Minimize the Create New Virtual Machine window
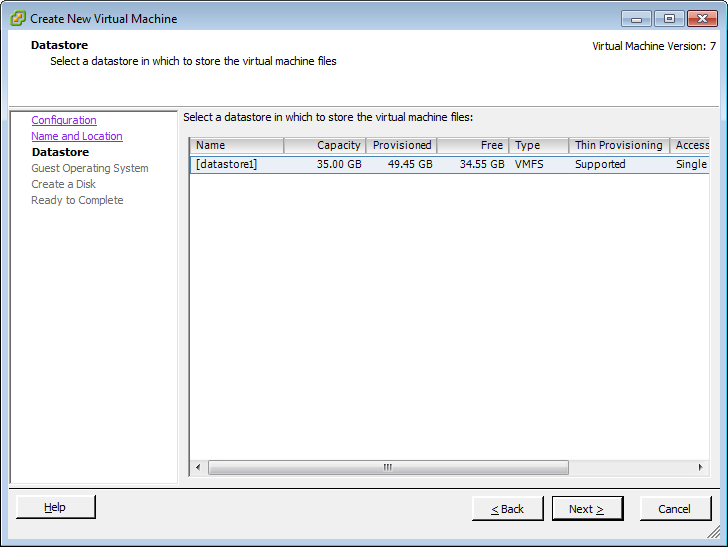This screenshot has width=728, height=547. coord(637,19)
